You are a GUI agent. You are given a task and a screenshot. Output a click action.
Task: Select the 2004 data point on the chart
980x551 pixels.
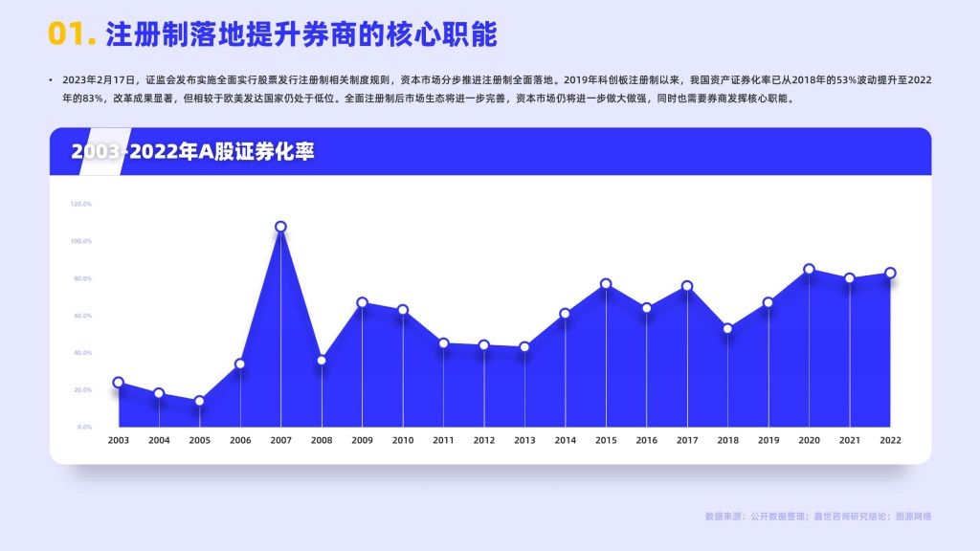pos(159,393)
